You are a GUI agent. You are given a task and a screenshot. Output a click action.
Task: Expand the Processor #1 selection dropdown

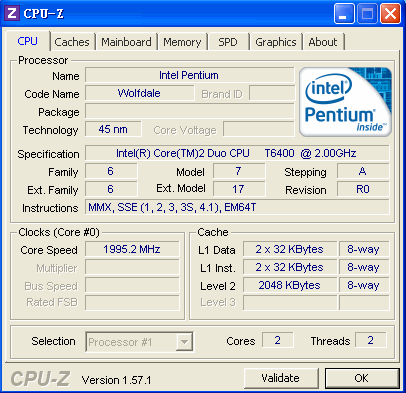pyautogui.click(x=184, y=342)
